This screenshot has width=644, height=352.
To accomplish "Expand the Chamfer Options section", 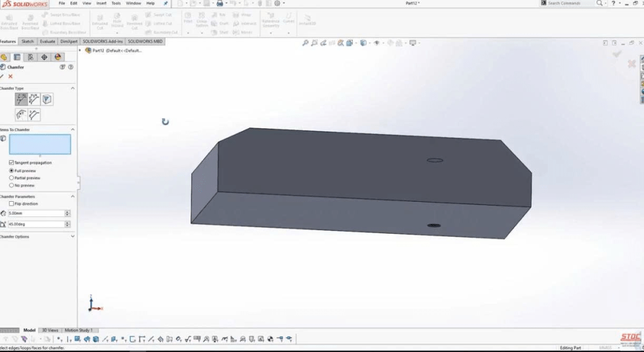I will tap(73, 236).
